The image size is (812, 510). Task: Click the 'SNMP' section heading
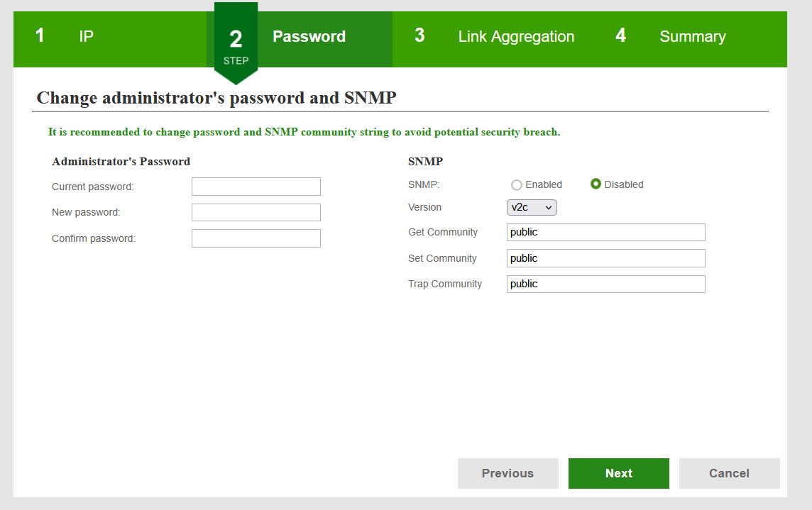pos(425,162)
